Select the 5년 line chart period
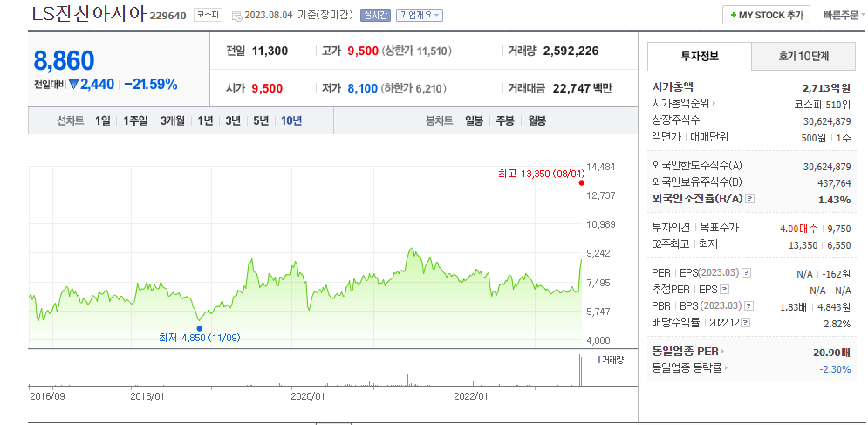The height and width of the screenshot is (425, 868). pos(261,120)
